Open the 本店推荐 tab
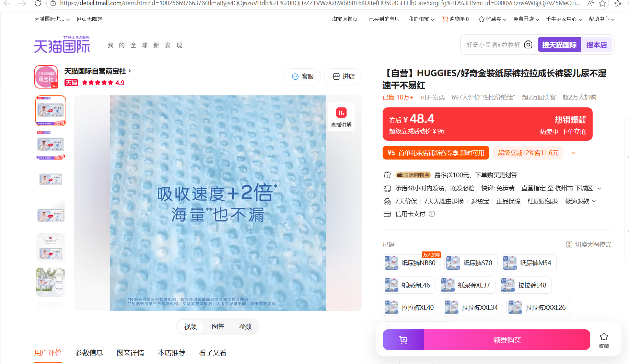The height and width of the screenshot is (364, 629). pos(172,353)
